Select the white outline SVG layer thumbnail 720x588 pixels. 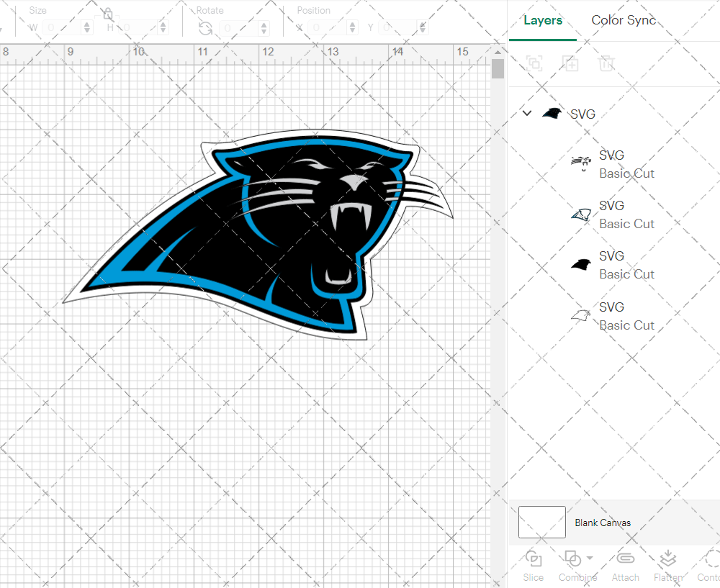point(581,315)
